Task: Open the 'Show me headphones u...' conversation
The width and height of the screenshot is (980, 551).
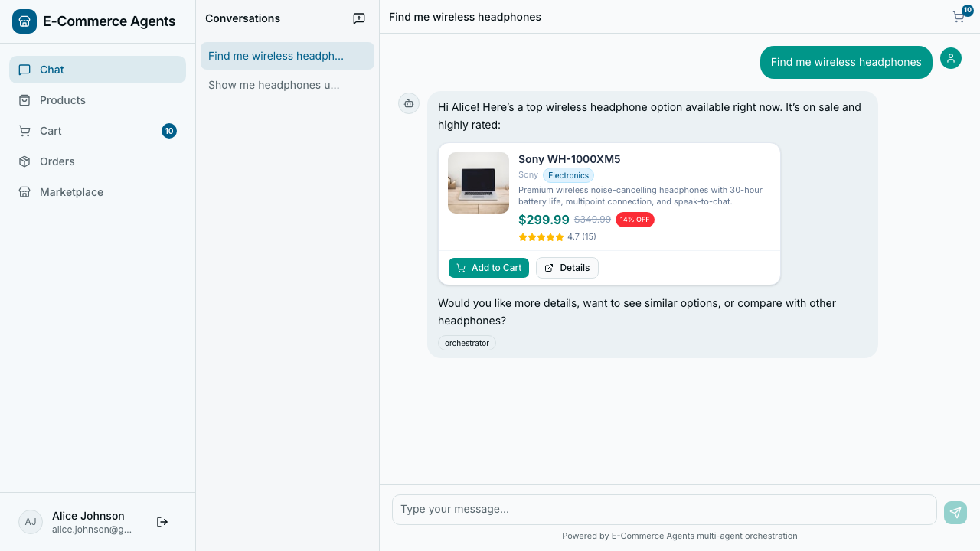Action: [287, 85]
